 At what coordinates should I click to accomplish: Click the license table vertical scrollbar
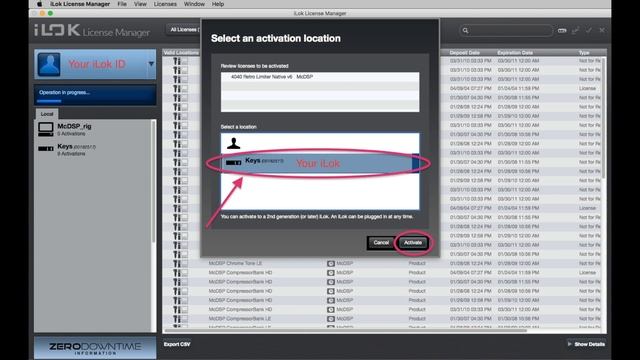[604, 118]
